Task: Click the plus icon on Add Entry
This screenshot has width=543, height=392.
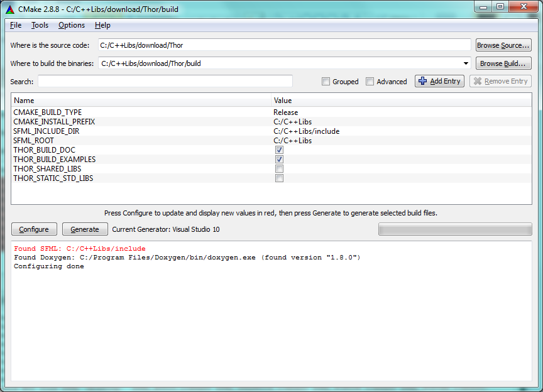Action: point(422,81)
